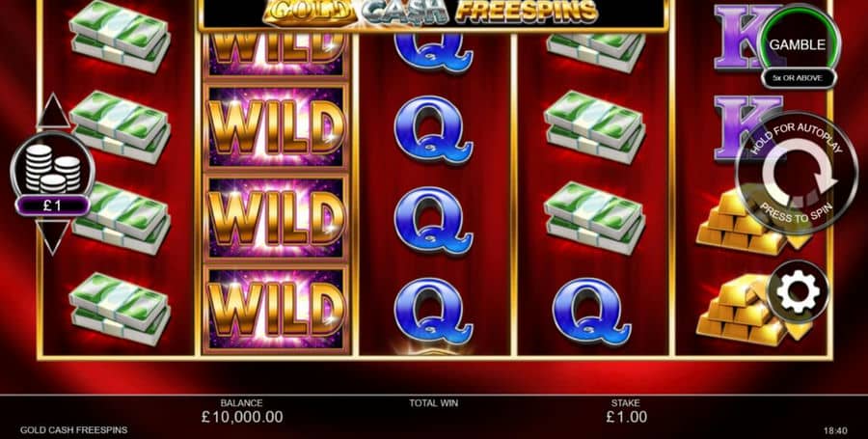Screen dimensions: 868x439
Task: Click the £1 stake value pill
Action: click(53, 206)
